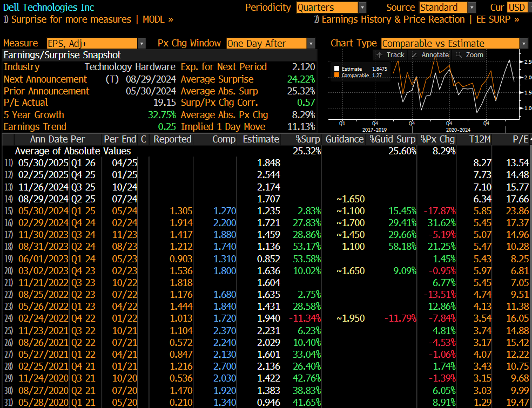The image size is (532, 408).
Task: Select row 15) dated 05/30/2024
Action: [266, 210]
